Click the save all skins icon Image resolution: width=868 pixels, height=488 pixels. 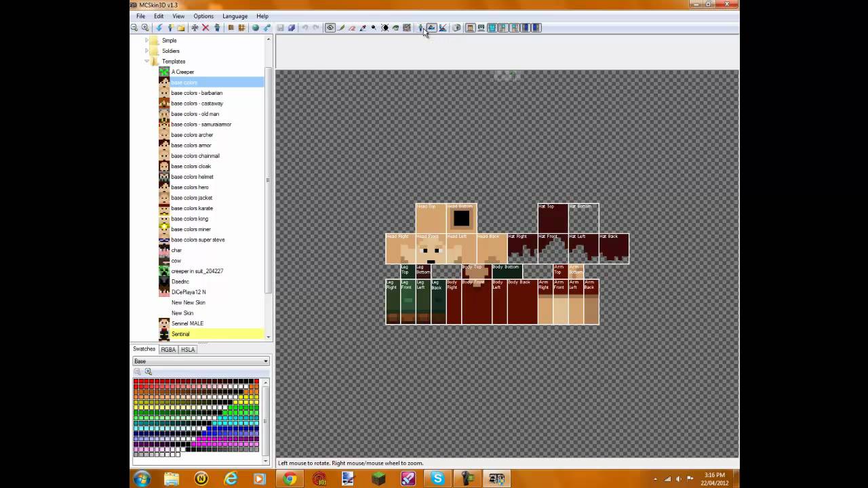click(292, 28)
